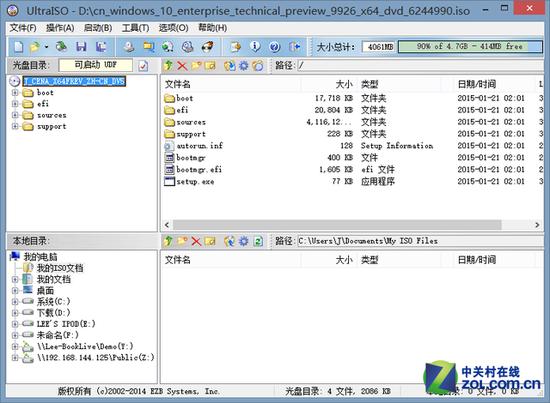Click the local path field C:\Users\J\Documents\My ISO Files
Screen dimensions: 550x403
coord(420,241)
